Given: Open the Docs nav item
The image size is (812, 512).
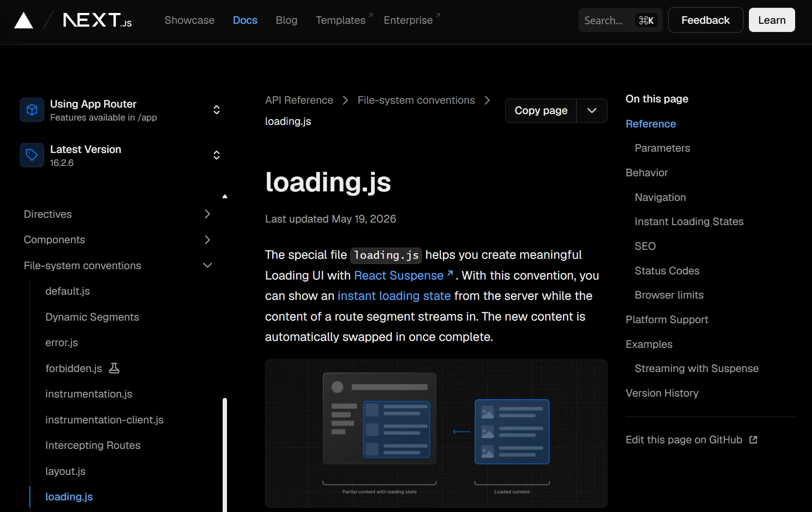Looking at the screenshot, I should 245,20.
